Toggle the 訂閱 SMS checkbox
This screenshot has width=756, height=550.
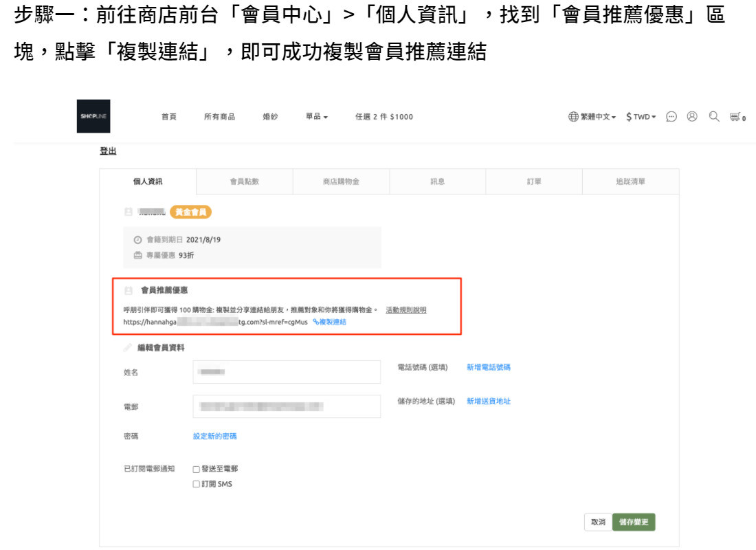click(x=197, y=485)
